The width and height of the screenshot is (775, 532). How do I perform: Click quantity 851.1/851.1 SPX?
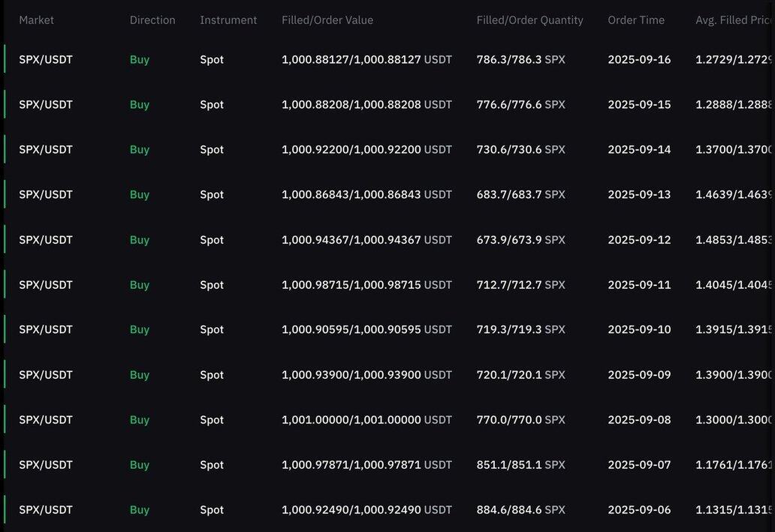[520, 464]
